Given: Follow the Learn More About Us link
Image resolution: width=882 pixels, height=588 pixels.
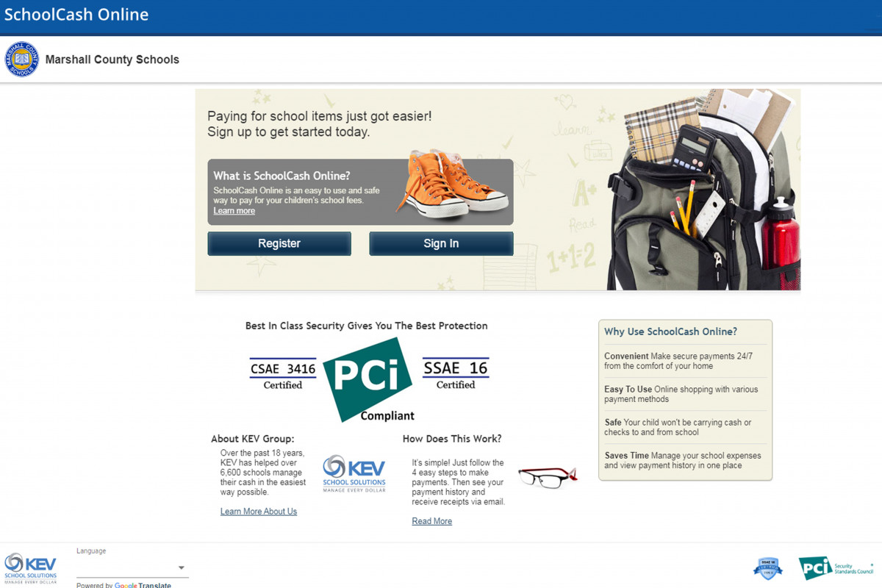Looking at the screenshot, I should click(x=259, y=512).
